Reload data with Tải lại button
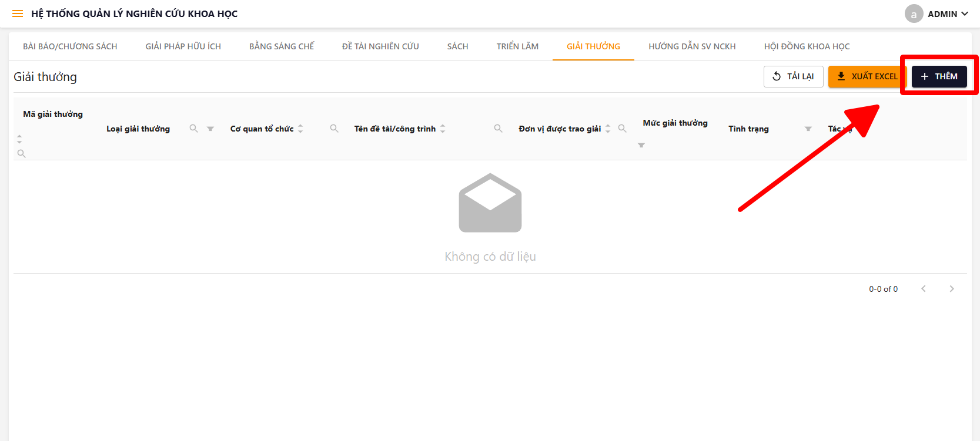 tap(793, 76)
